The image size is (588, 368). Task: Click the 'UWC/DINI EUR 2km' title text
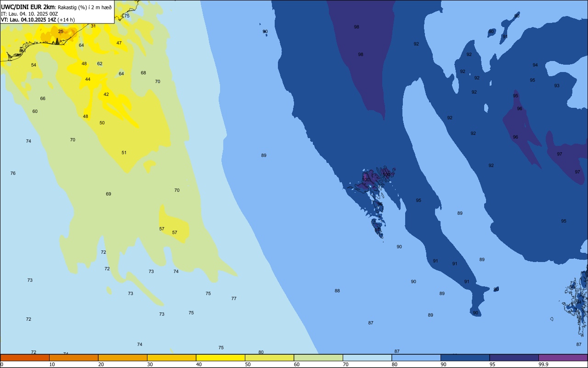28,7
